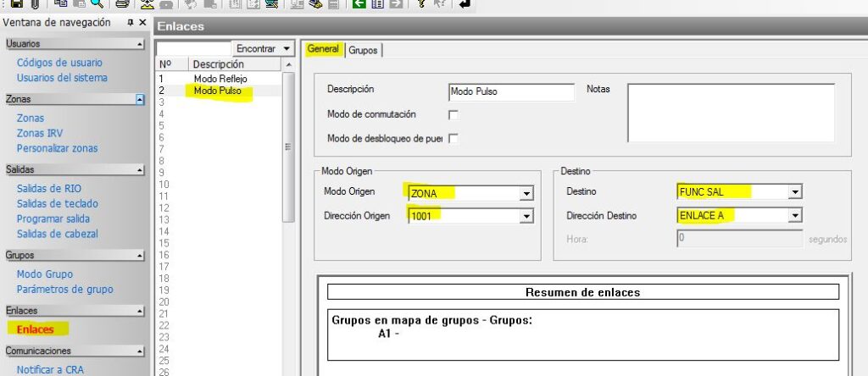This screenshot has width=868, height=376.
Task: Select empty row number 3
Action: coord(219,102)
